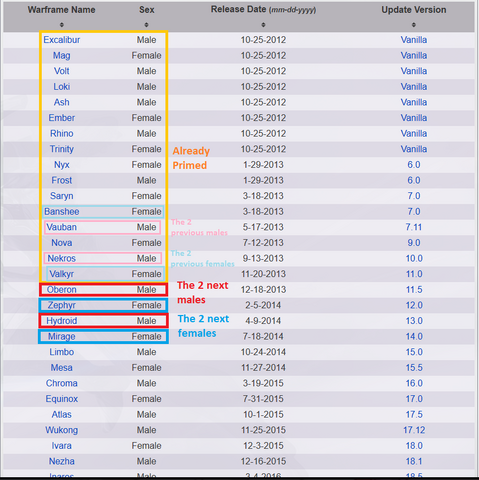Open the 15.0 update version link
The width and height of the screenshot is (479, 480).
[x=414, y=352]
